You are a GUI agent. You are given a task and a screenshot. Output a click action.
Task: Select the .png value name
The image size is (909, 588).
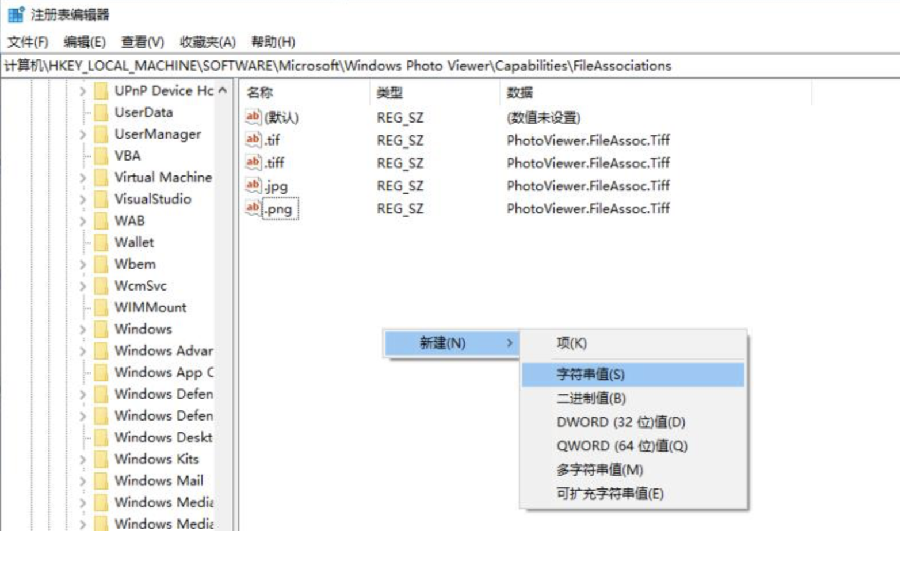click(x=280, y=209)
